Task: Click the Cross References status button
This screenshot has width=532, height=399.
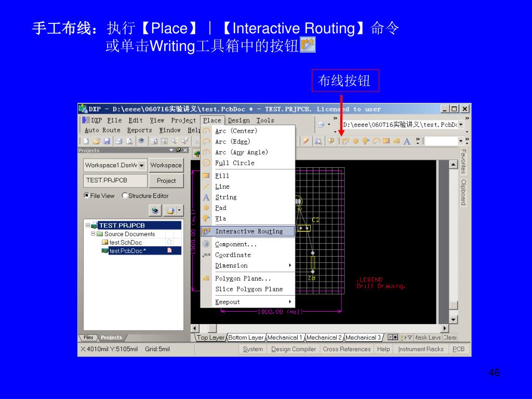Action: (x=347, y=349)
